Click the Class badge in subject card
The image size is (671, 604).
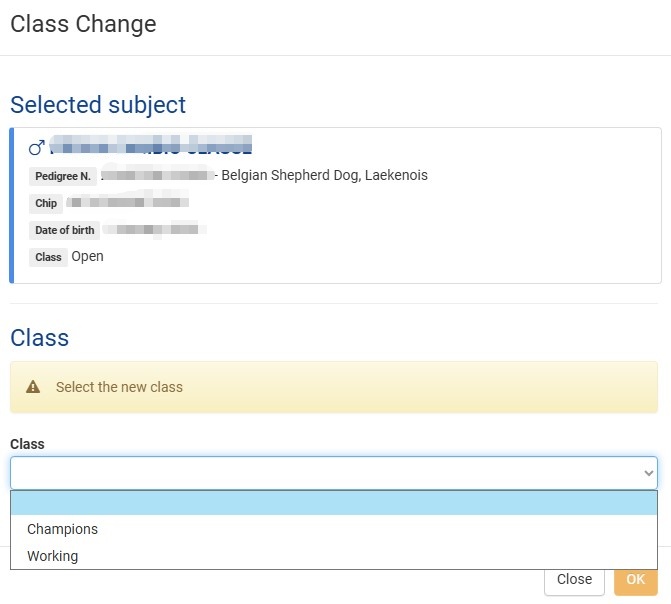click(48, 257)
